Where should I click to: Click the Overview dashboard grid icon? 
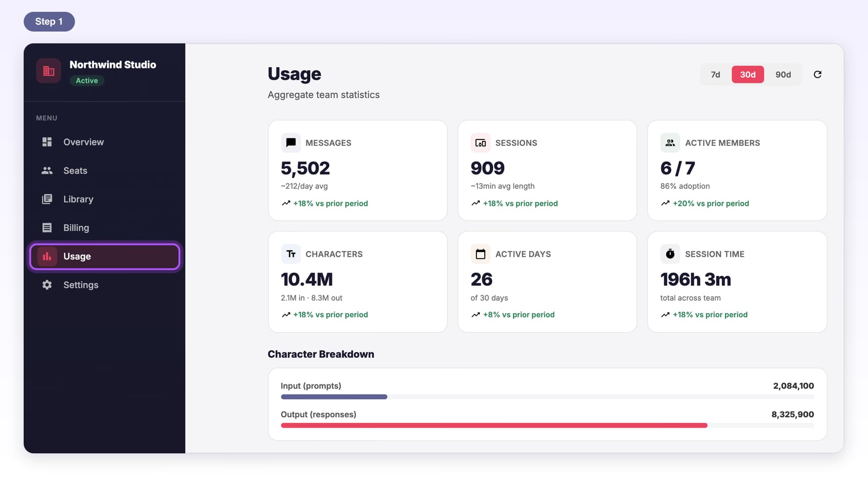coord(47,142)
